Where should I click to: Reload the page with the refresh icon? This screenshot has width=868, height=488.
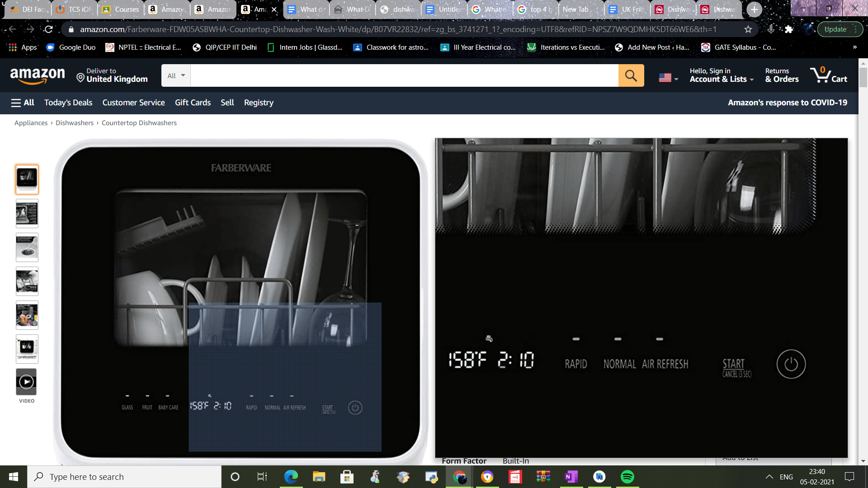coord(49,29)
